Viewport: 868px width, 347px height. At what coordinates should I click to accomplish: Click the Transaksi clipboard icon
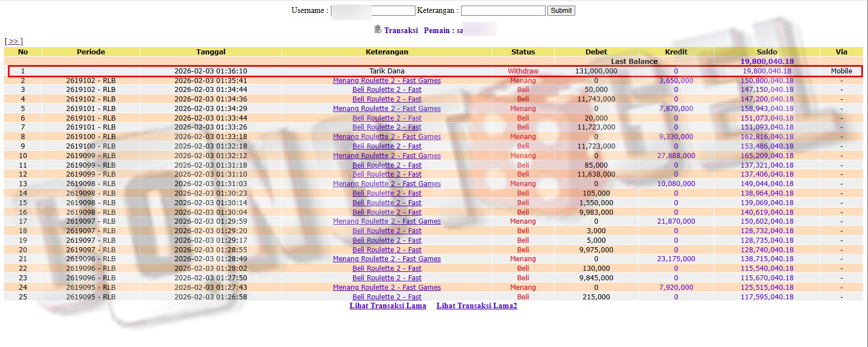point(378,30)
